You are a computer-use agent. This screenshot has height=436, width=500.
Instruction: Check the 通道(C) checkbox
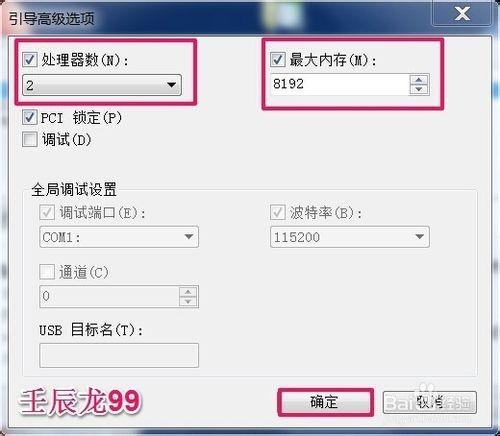click(47, 272)
